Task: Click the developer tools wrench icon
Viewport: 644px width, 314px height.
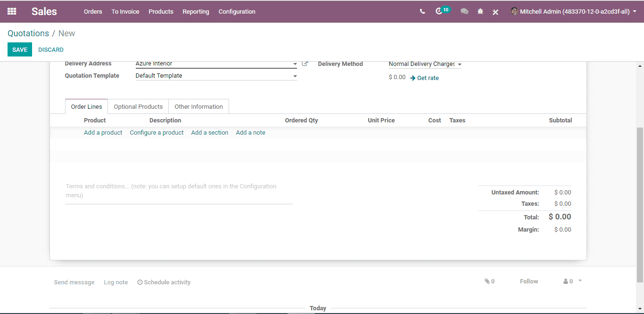Action: tap(495, 12)
